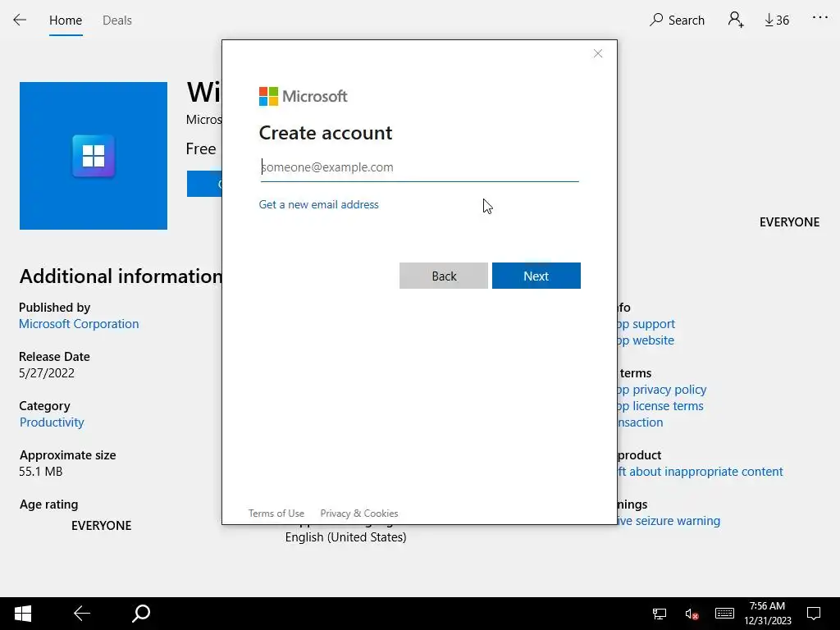
Task: Click EVERYONE under Age rating
Action: pos(101,526)
